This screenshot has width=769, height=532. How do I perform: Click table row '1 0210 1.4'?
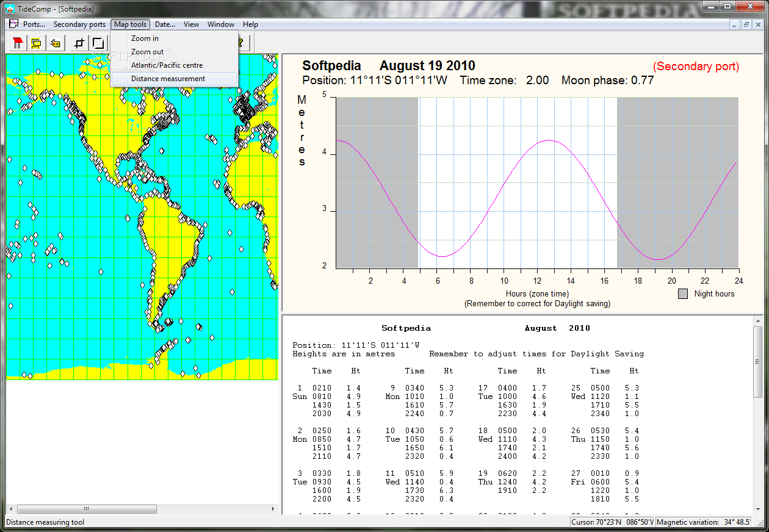coord(329,388)
